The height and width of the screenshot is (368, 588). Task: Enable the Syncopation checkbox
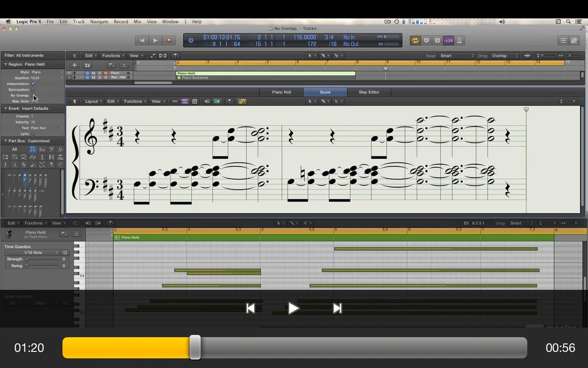point(33,90)
